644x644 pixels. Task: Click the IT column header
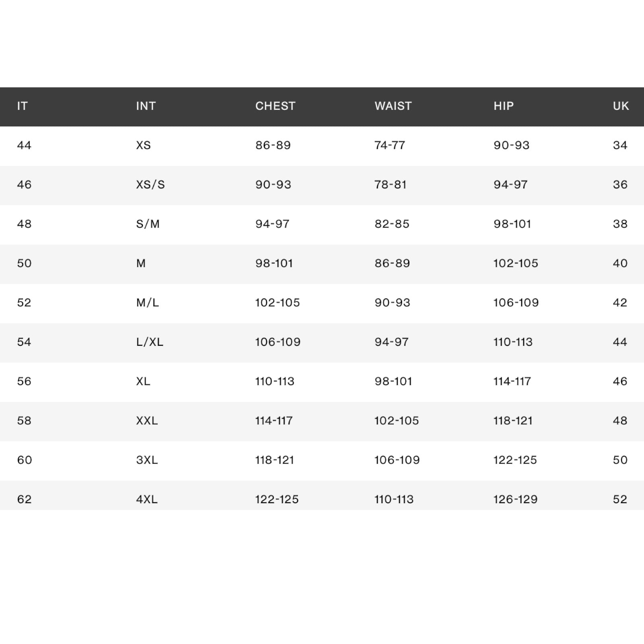tap(22, 106)
